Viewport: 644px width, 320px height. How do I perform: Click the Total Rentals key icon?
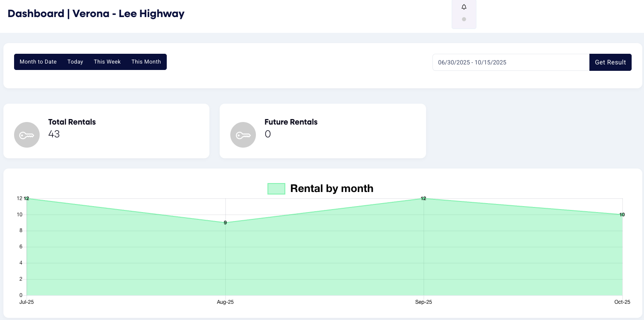click(27, 135)
